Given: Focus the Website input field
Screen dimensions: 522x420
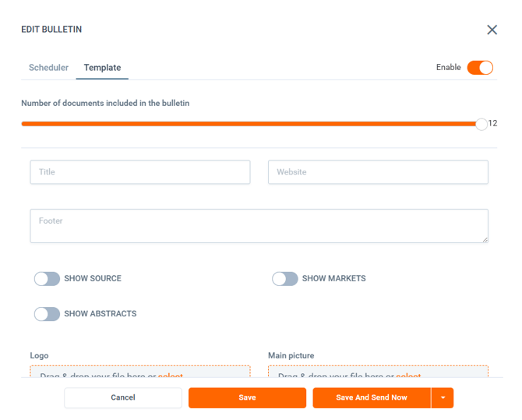Looking at the screenshot, I should [378, 172].
